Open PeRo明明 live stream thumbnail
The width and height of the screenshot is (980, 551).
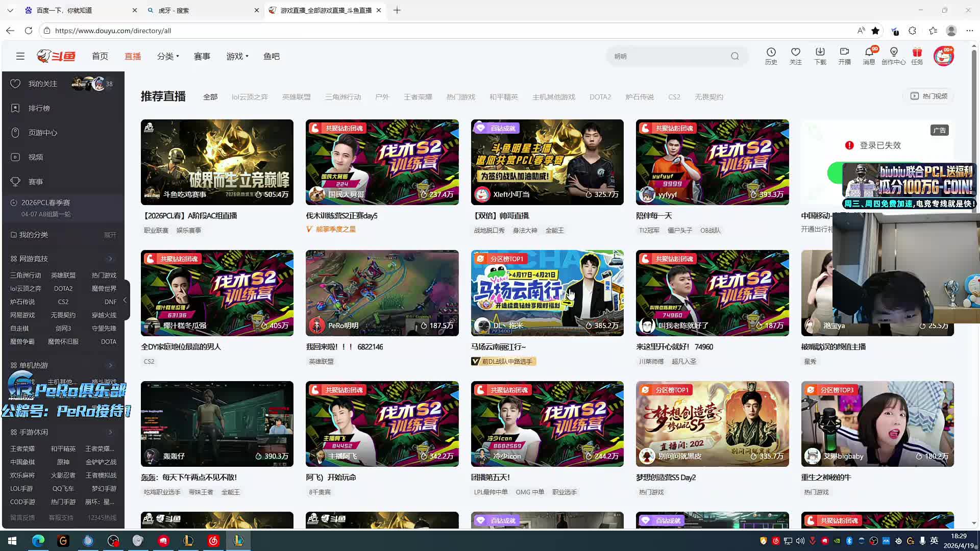[382, 292]
